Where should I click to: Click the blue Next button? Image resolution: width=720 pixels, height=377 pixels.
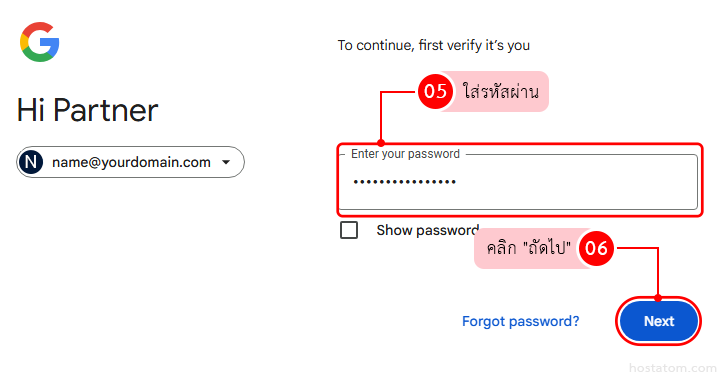pyautogui.click(x=658, y=321)
